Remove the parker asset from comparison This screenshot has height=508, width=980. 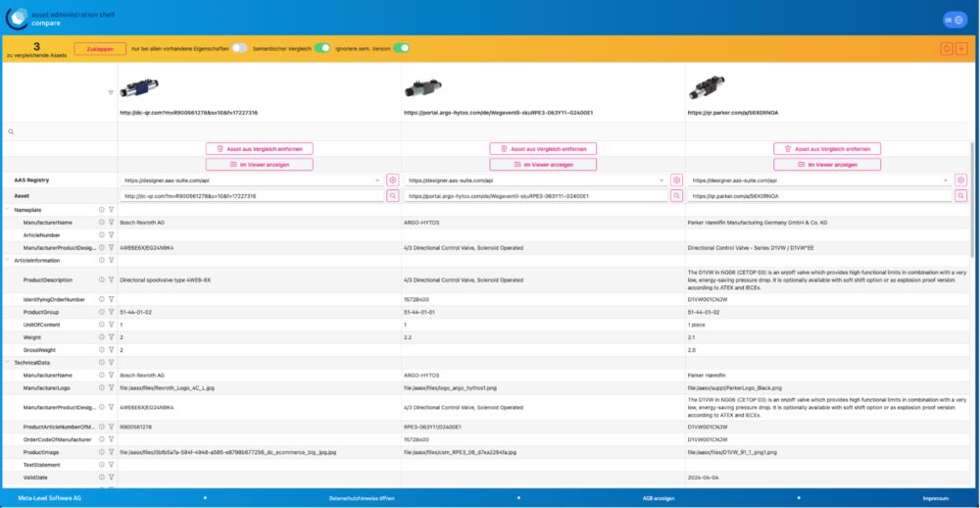(x=827, y=149)
